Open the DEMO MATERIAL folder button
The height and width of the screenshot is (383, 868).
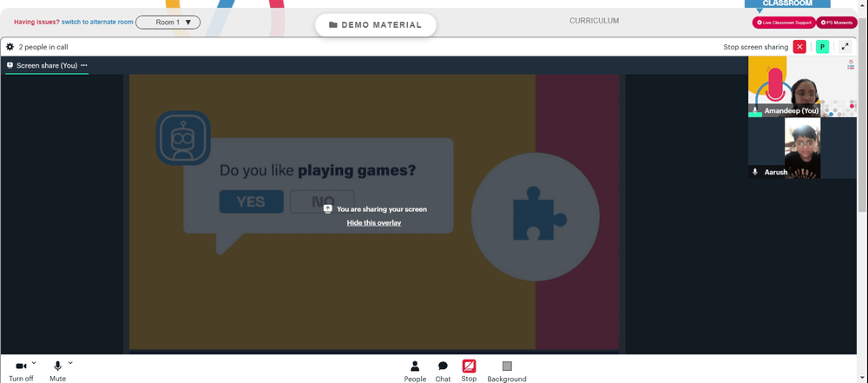[x=375, y=25]
